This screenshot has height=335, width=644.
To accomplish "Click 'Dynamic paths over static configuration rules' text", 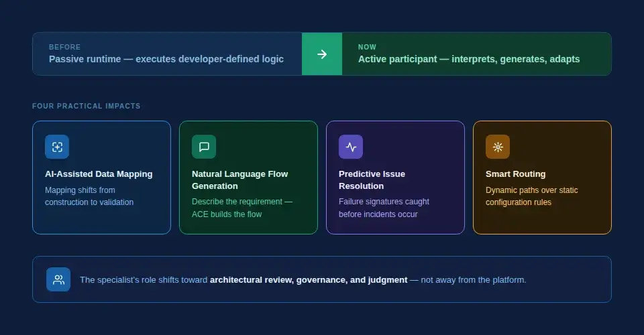I will tap(532, 196).
